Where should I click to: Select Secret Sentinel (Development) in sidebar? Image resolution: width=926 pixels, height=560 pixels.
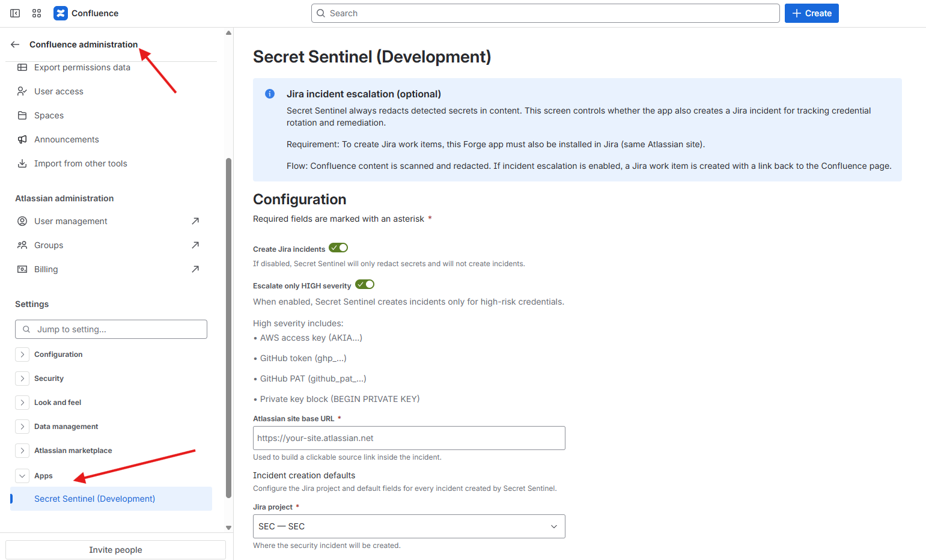coord(94,499)
